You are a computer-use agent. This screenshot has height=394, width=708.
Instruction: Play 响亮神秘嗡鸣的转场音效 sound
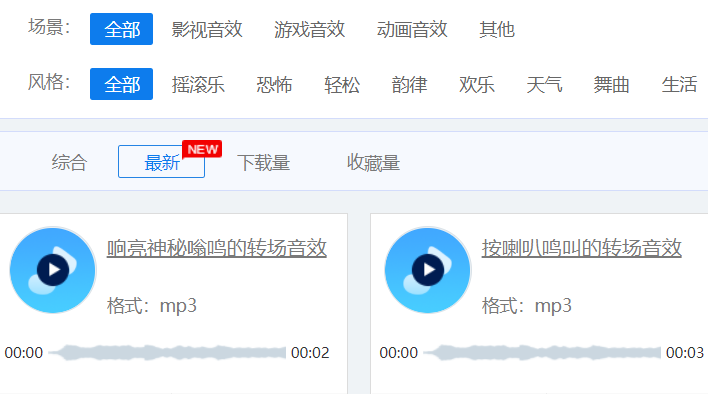click(x=53, y=270)
